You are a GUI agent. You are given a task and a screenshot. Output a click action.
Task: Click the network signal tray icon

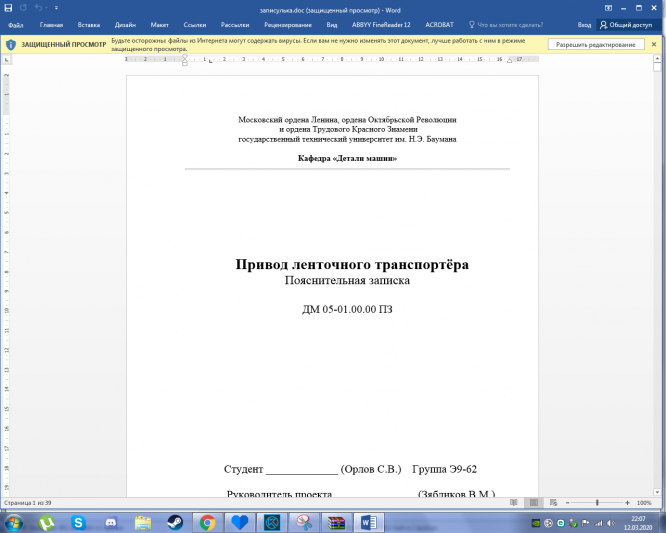(598, 523)
